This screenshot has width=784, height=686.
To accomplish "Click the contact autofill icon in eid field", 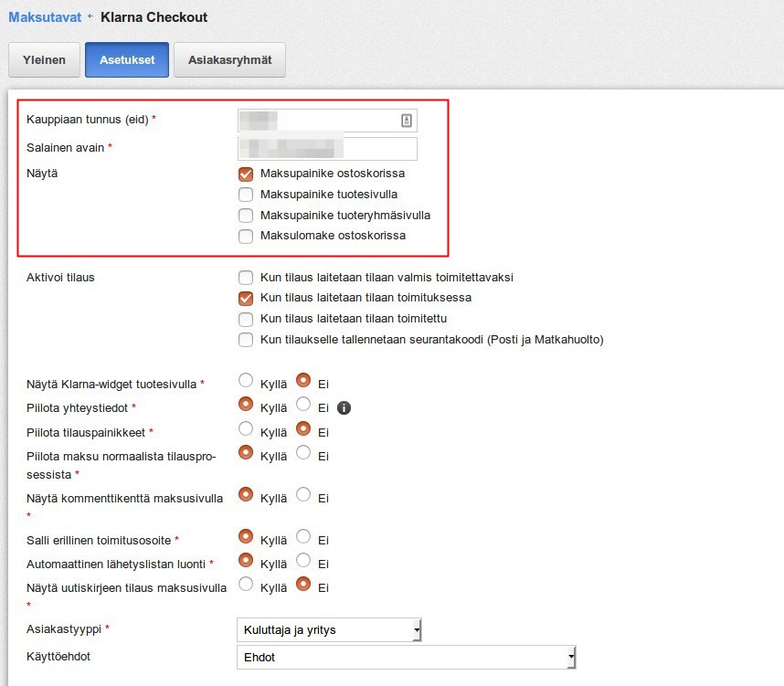I will pyautogui.click(x=407, y=121).
